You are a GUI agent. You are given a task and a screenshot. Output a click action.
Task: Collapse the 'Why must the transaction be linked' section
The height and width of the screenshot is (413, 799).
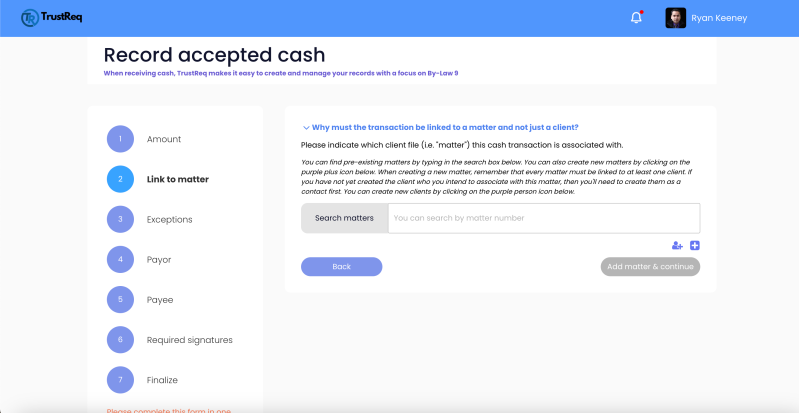pos(440,127)
